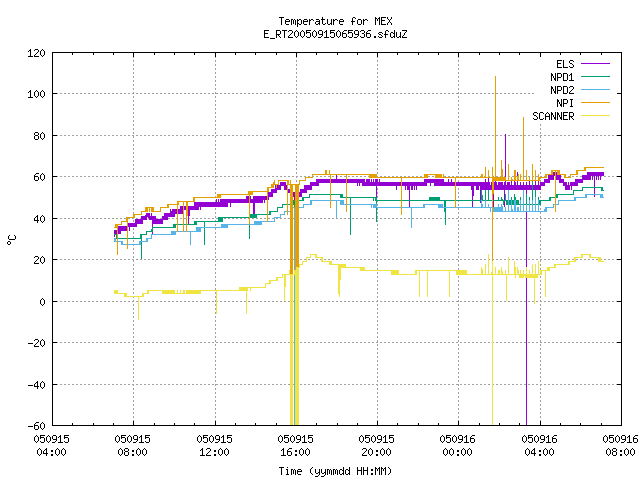Click the x-axis label 050916 08:00
640x480 pixels.
(x=620, y=446)
